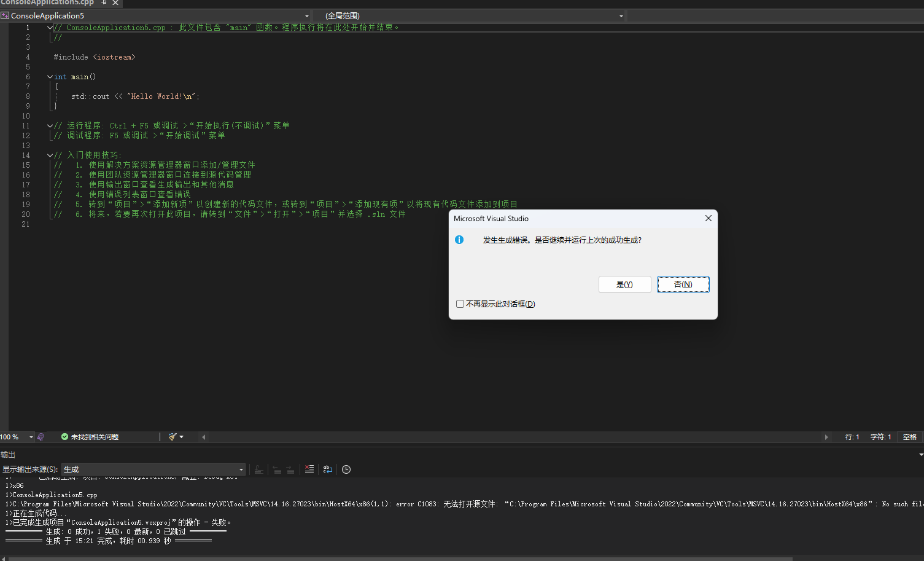Click the go to previous message icon

coord(277,469)
